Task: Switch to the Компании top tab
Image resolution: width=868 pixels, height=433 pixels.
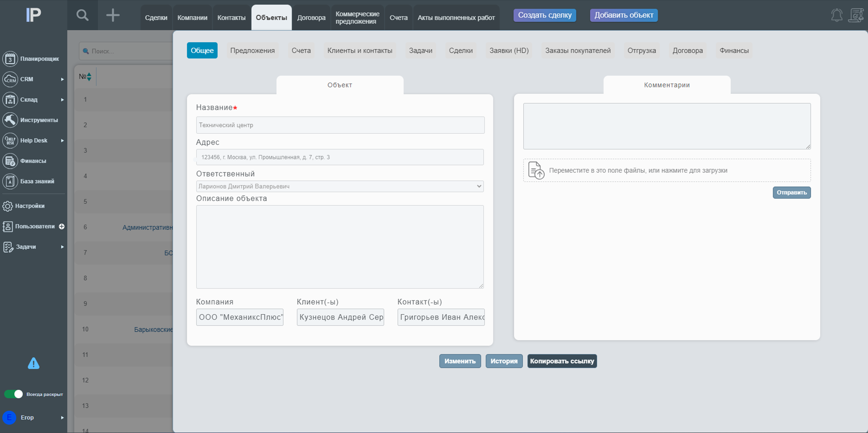Action: (192, 18)
